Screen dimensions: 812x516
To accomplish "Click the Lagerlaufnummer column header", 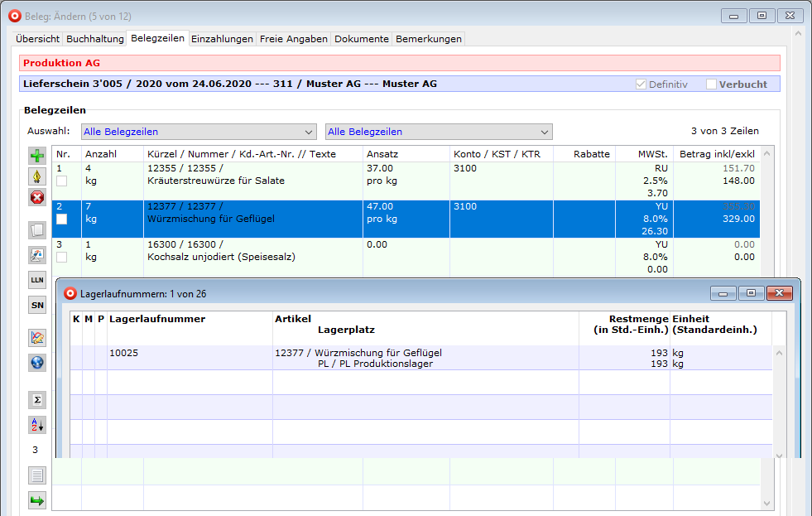I will pos(157,319).
